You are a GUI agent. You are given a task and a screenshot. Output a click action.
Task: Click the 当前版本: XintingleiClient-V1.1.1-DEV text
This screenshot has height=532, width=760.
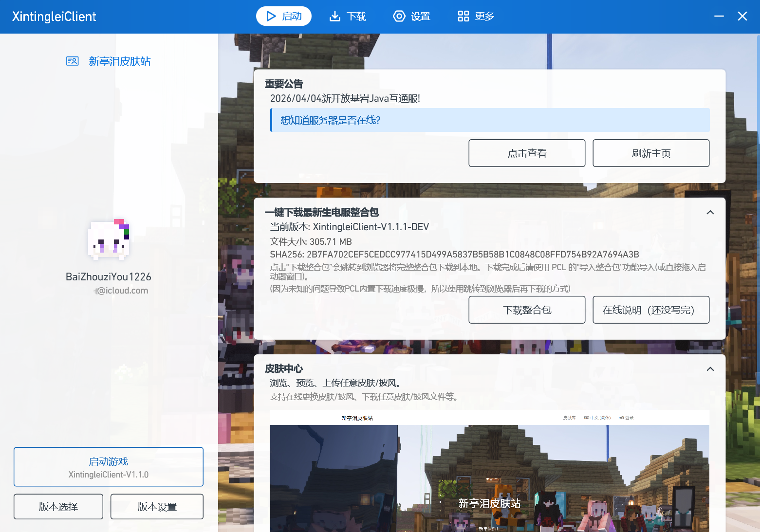pos(350,227)
